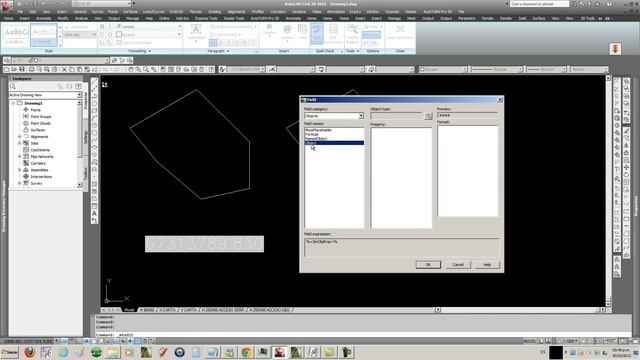Select Point Clouds in the Toolspace tree
This screenshot has height=360, width=640.
(40, 123)
